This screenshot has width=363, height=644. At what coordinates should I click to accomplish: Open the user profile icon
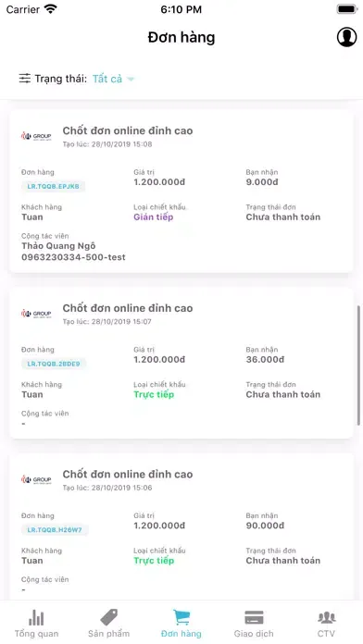(346, 37)
